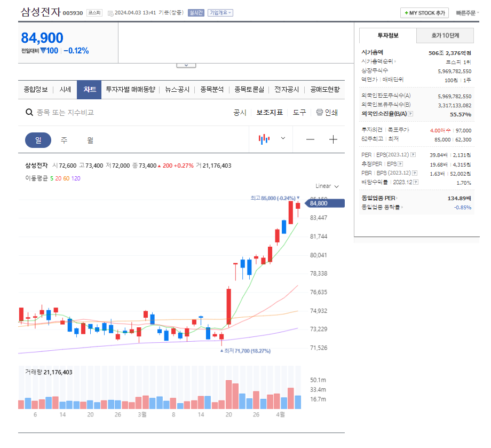
Task: Click the 외국인소진율 55.57% value
Action: 460,114
